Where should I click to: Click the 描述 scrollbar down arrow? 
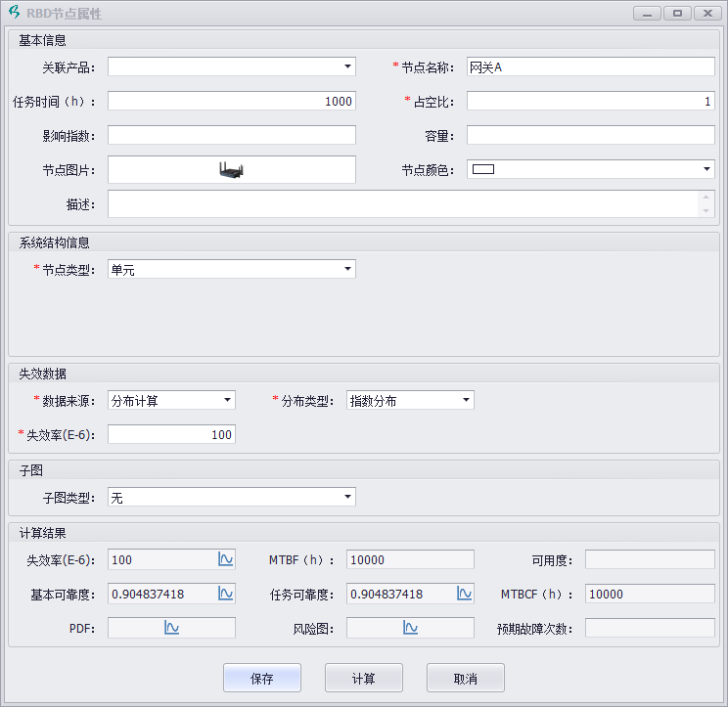pos(705,210)
